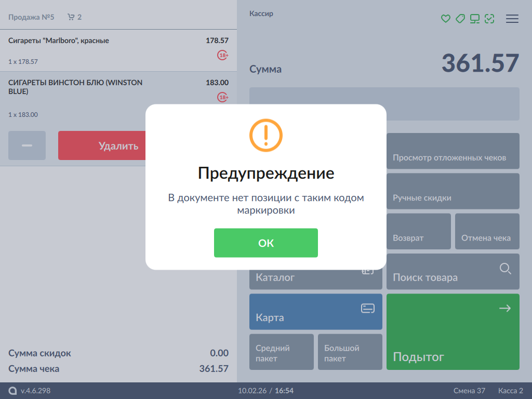Click the scan check status icon
Screen dimensions: 532x399
pos(489,19)
